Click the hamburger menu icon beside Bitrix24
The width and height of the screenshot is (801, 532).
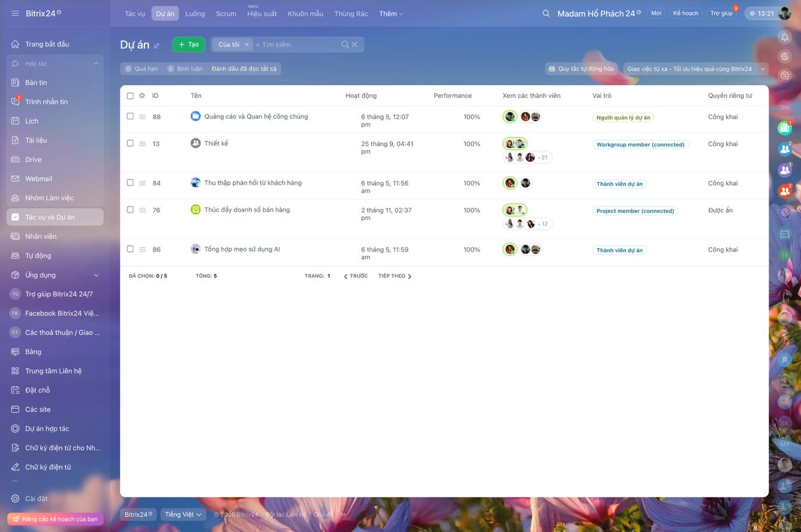click(15, 13)
